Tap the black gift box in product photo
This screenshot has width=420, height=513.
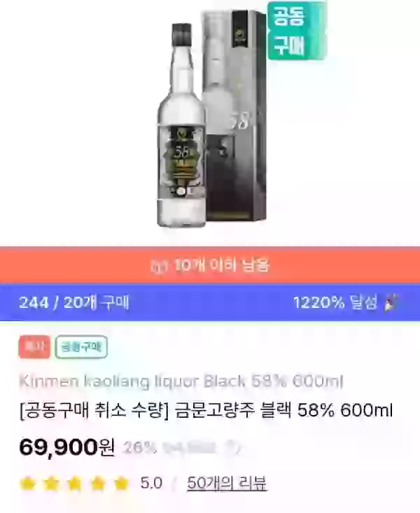233,115
